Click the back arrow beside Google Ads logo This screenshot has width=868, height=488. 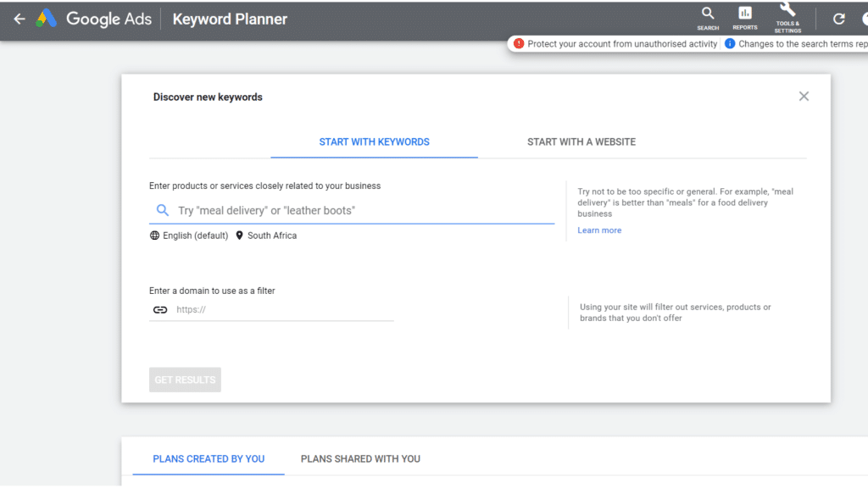click(x=19, y=18)
